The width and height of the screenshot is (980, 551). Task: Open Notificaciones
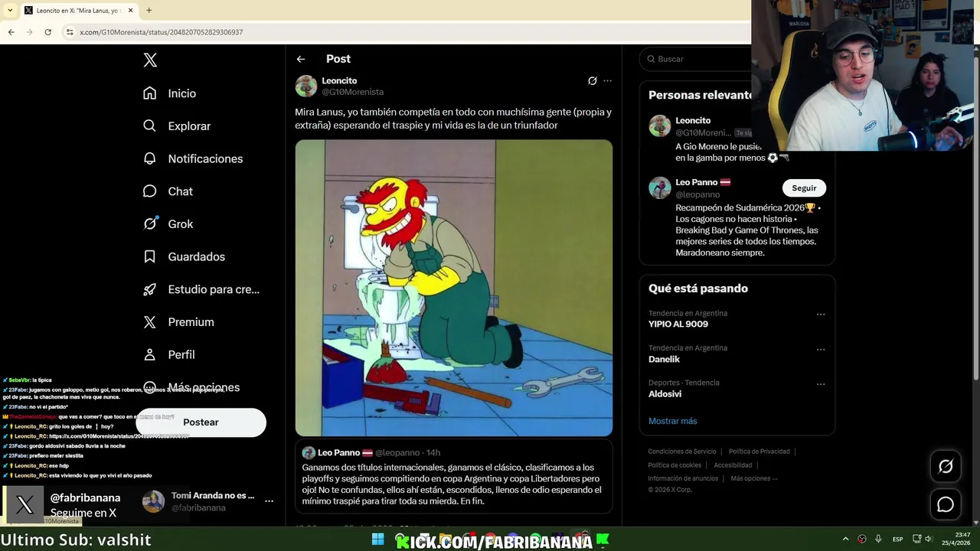tap(193, 158)
